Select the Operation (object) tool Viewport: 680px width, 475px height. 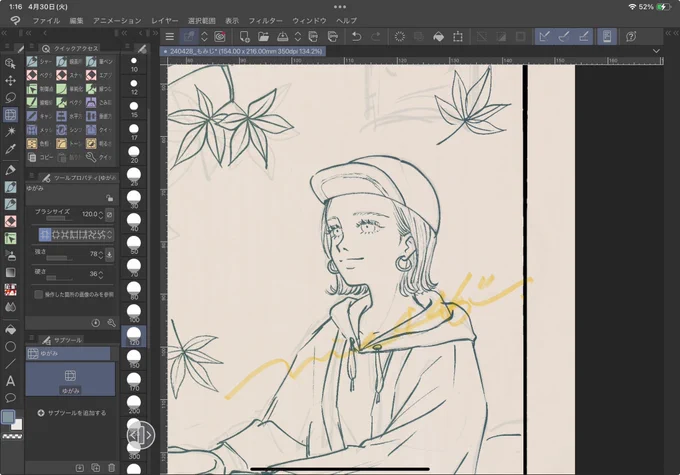click(10, 63)
